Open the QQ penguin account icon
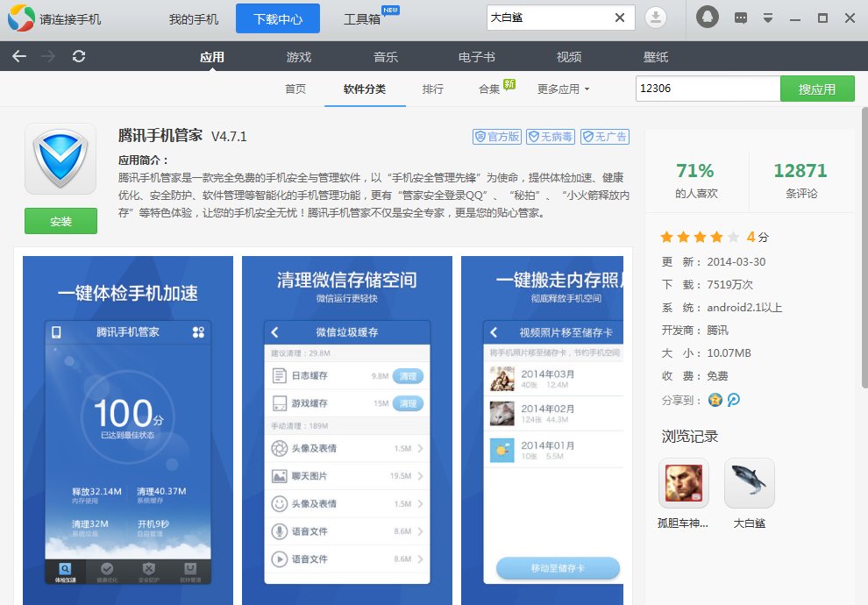This screenshot has width=868, height=605. [x=708, y=17]
